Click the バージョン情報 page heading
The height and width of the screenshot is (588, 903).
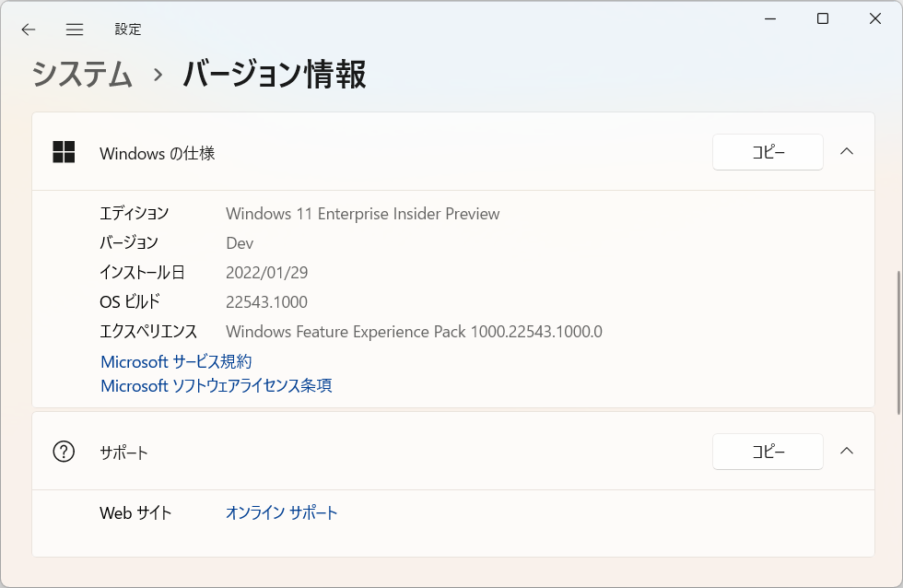(x=275, y=75)
